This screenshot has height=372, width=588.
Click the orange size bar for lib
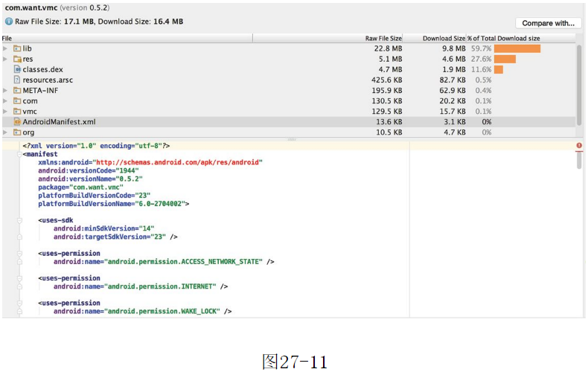(516, 48)
